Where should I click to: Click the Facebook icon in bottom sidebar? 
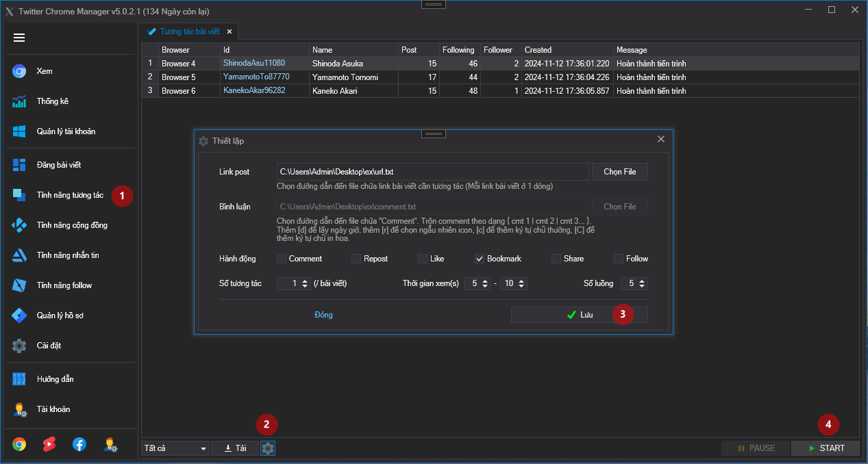(x=79, y=444)
